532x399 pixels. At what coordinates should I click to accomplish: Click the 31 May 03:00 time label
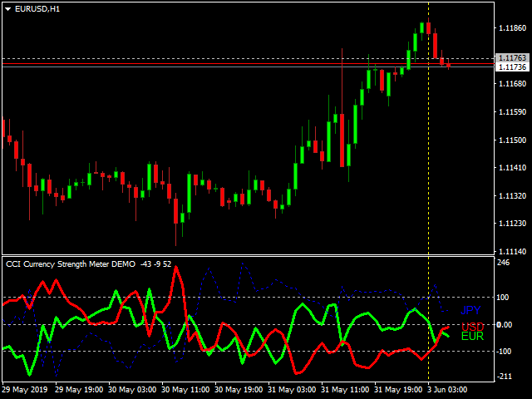point(292,390)
